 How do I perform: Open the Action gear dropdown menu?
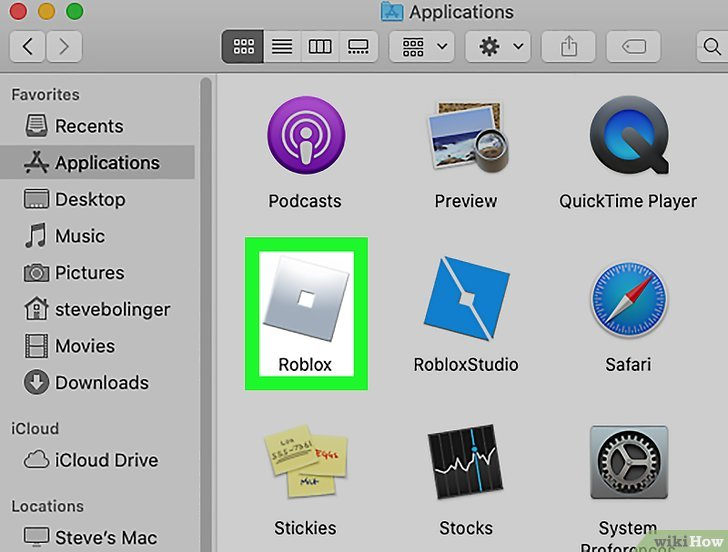500,46
